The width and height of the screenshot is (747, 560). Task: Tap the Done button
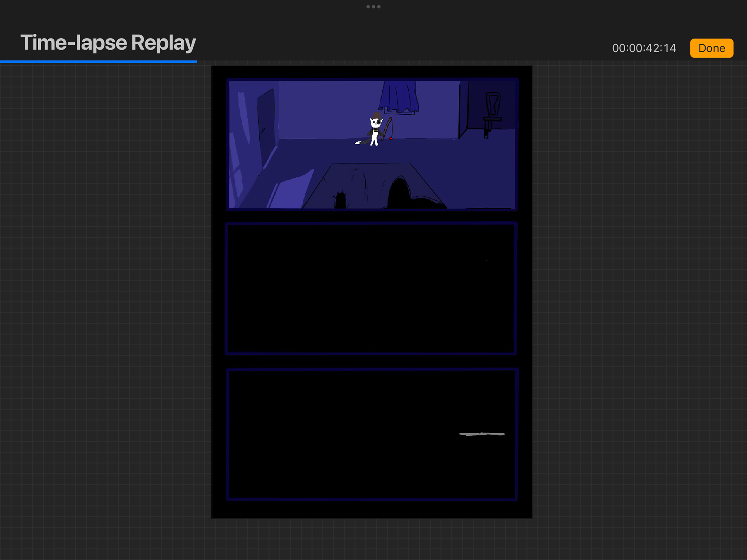pyautogui.click(x=712, y=48)
